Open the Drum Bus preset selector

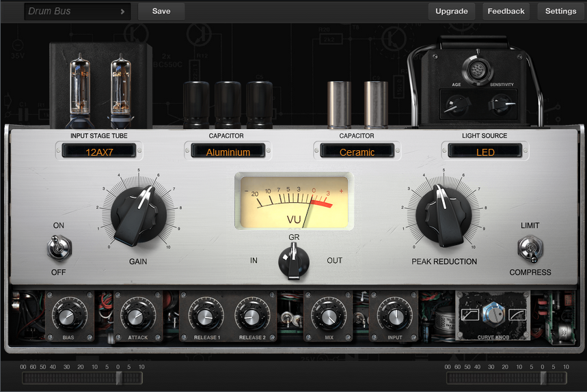pos(77,11)
